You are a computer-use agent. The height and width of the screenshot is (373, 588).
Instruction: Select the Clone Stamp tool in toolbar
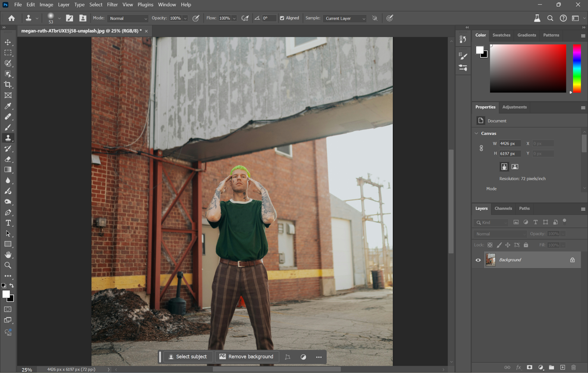[8, 138]
